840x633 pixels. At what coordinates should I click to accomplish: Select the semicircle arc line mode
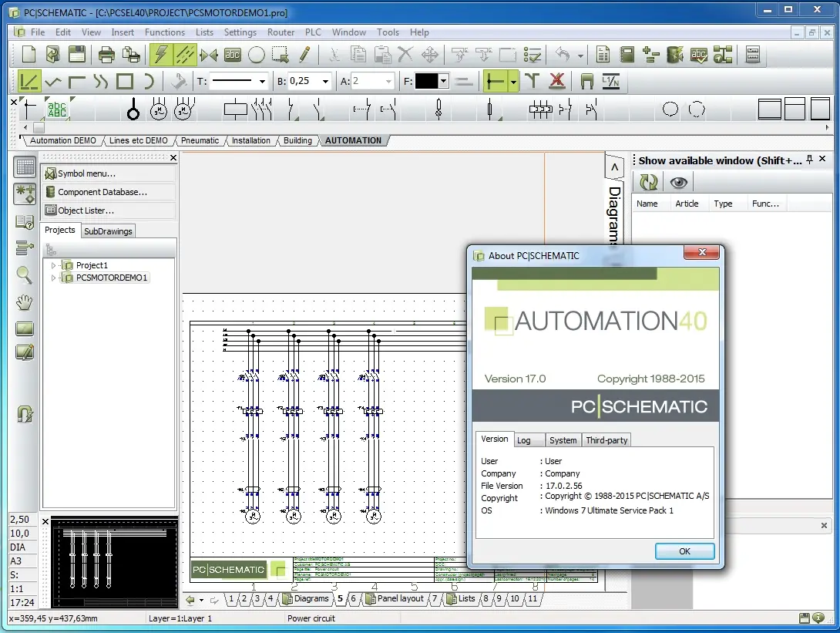149,82
